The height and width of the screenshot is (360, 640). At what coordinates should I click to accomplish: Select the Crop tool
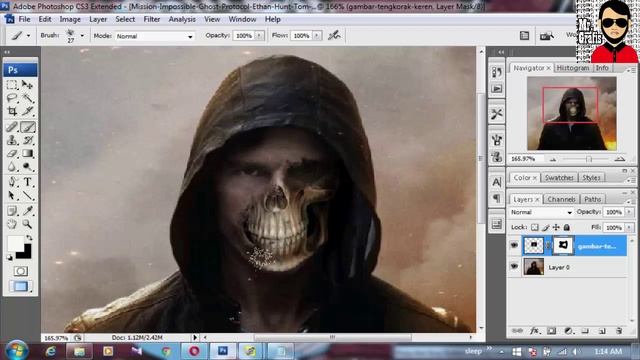coord(12,111)
